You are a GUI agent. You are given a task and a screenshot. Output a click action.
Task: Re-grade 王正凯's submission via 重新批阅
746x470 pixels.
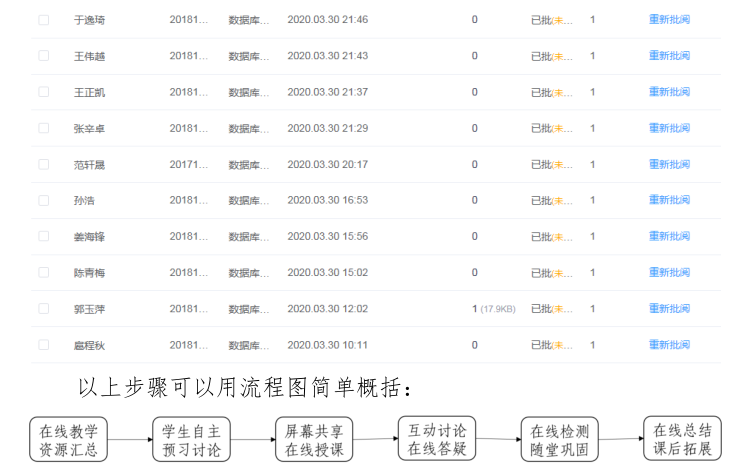(668, 92)
